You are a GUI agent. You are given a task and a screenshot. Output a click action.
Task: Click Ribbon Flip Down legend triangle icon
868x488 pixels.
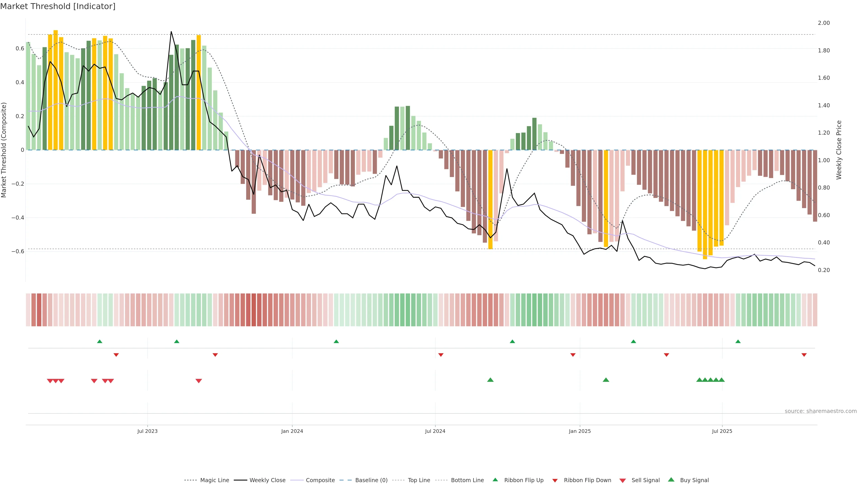pyautogui.click(x=555, y=481)
